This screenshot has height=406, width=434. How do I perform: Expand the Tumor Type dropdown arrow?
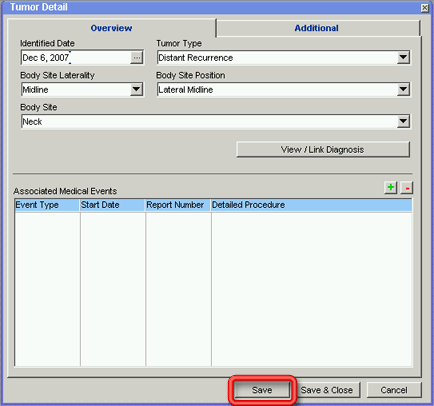point(403,58)
